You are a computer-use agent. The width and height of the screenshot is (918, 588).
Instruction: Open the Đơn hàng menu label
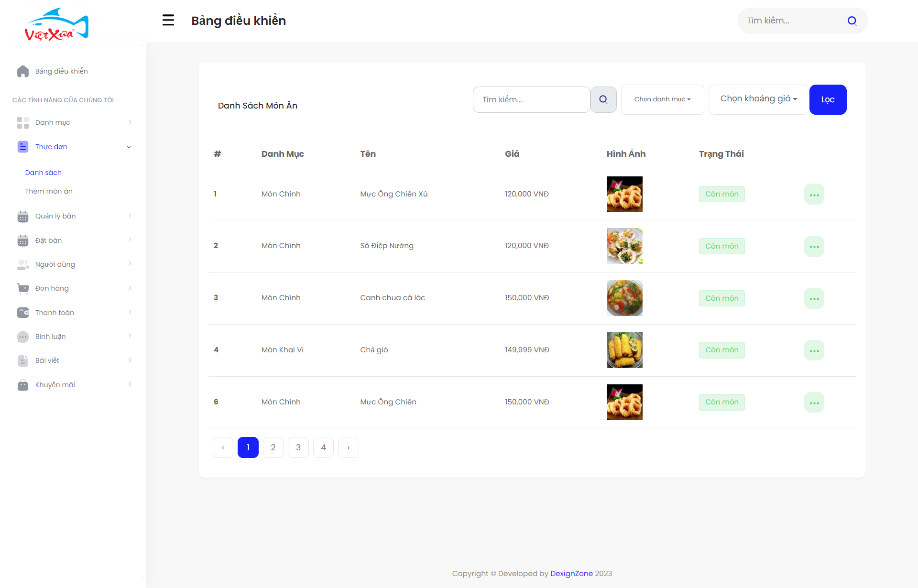(52, 288)
